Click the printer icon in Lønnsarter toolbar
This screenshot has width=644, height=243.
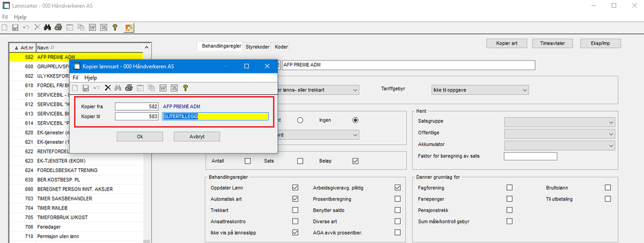[58, 28]
